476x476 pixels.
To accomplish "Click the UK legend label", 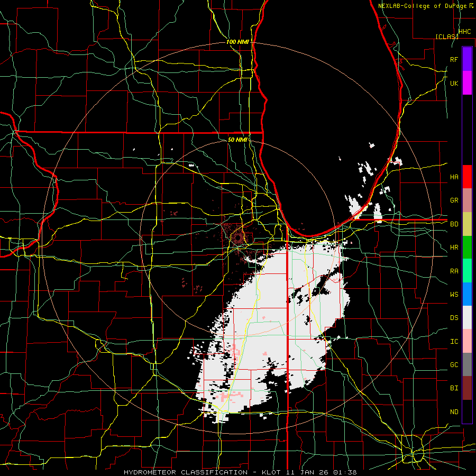I will pyautogui.click(x=454, y=83).
